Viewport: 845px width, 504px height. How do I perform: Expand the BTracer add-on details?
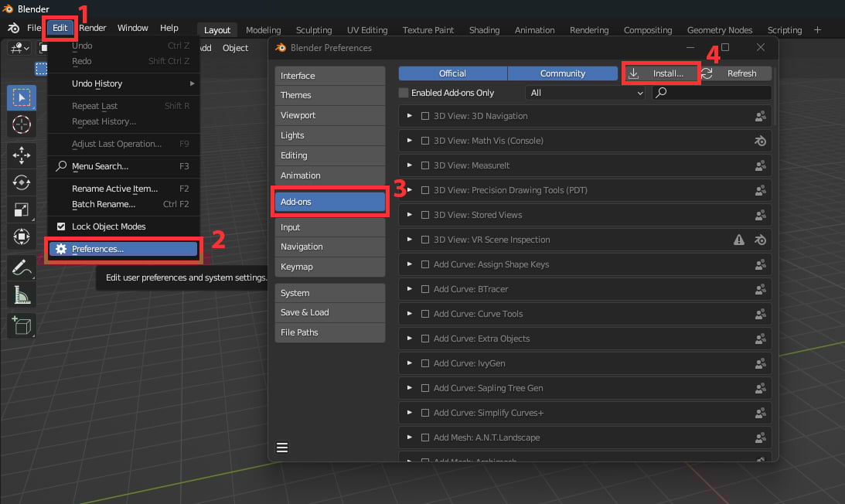coord(410,289)
